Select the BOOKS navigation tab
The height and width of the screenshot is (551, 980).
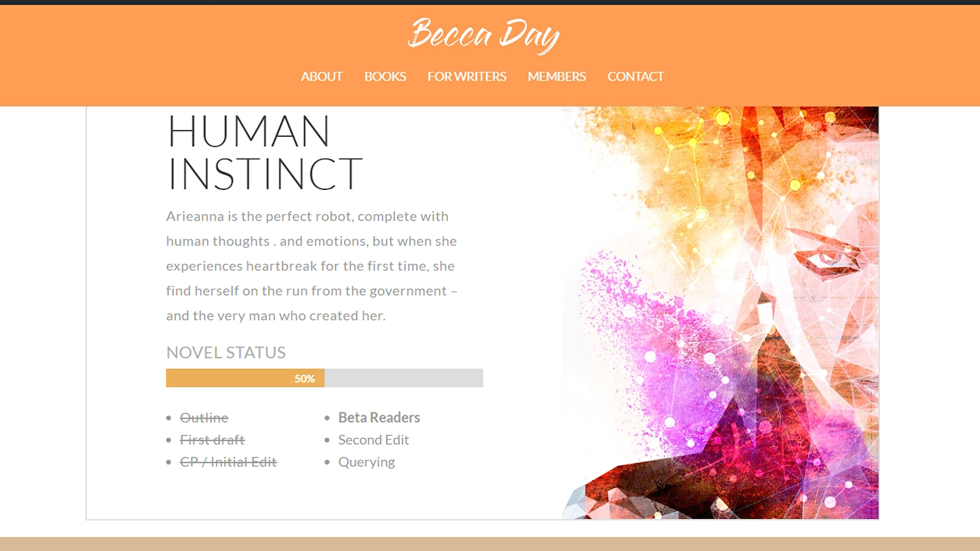[385, 76]
